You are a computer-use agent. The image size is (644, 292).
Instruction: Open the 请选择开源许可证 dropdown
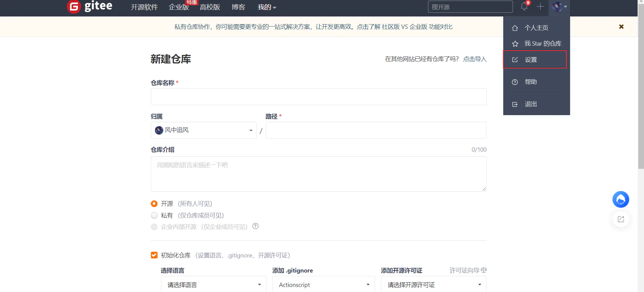(x=434, y=285)
